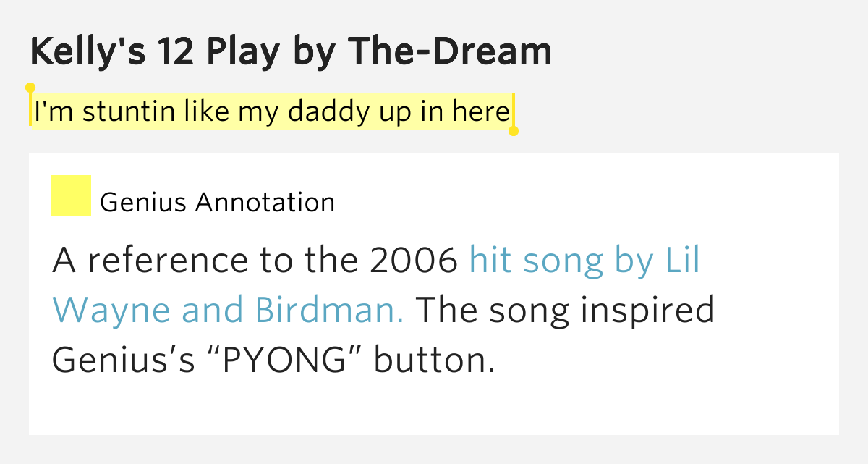This screenshot has width=868, height=464.
Task: Click the title "Kelly's 12 Play by The-Dream"
Action: coord(291,52)
